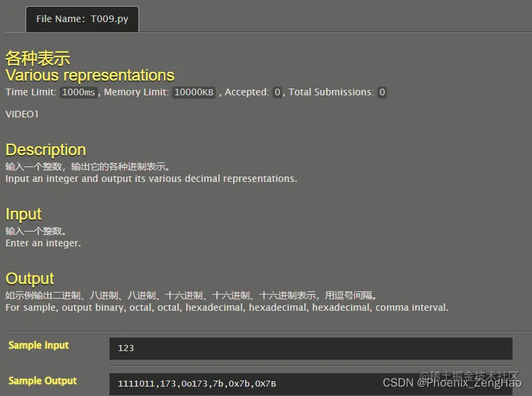The height and width of the screenshot is (396, 532).
Task: Click the line 输入一个整数，输出它的各种进制表示
Action: tap(87, 166)
